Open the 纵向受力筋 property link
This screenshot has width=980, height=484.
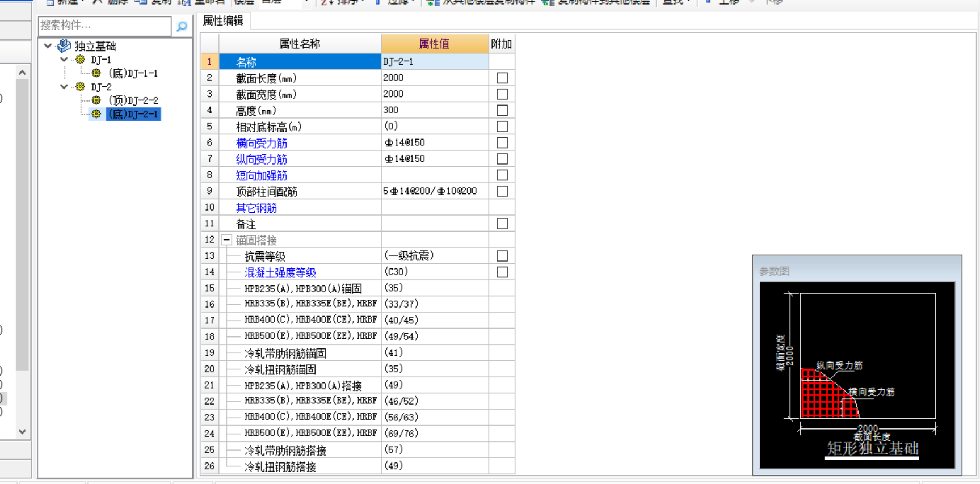[x=262, y=159]
